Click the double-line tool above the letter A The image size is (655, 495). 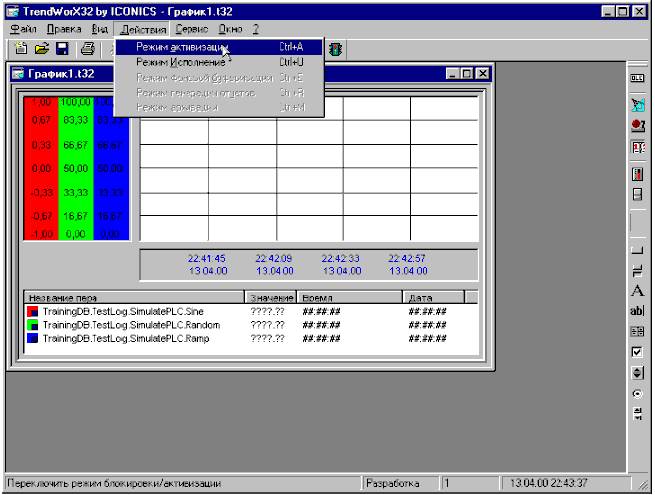pos(637,271)
